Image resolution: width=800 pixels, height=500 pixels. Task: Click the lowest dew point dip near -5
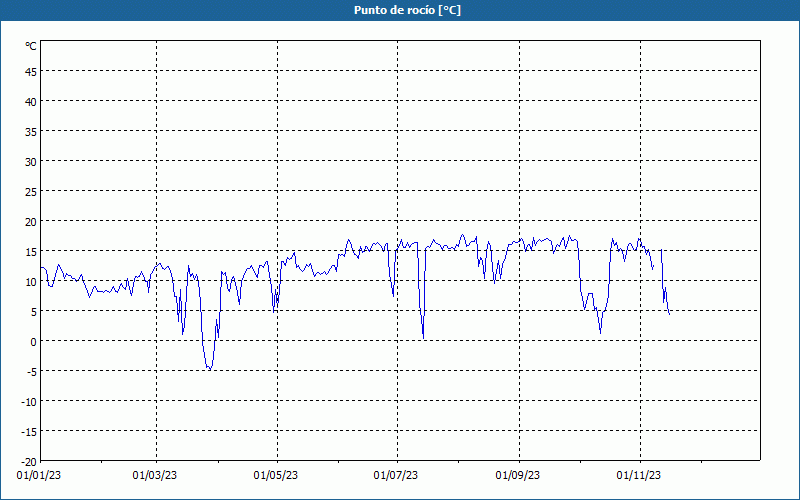click(x=209, y=369)
